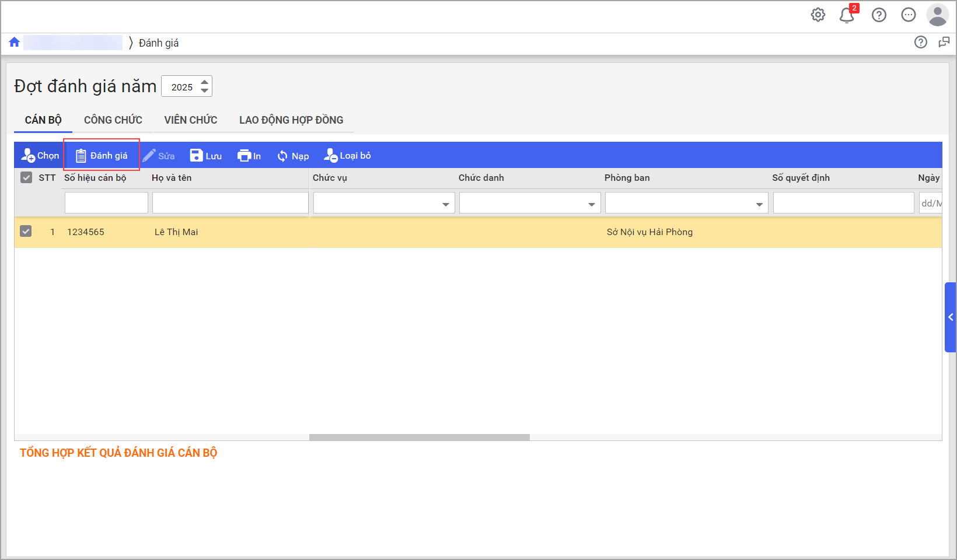Increase the evaluation year with up arrow
The width and height of the screenshot is (957, 560).
(x=204, y=82)
